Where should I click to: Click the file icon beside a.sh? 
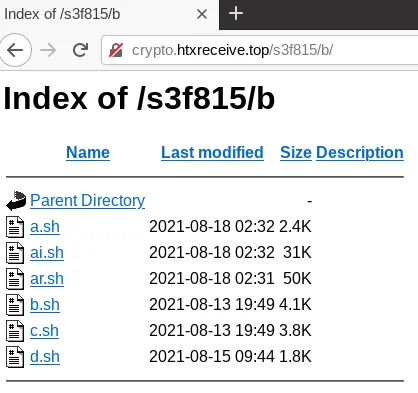pos(15,227)
